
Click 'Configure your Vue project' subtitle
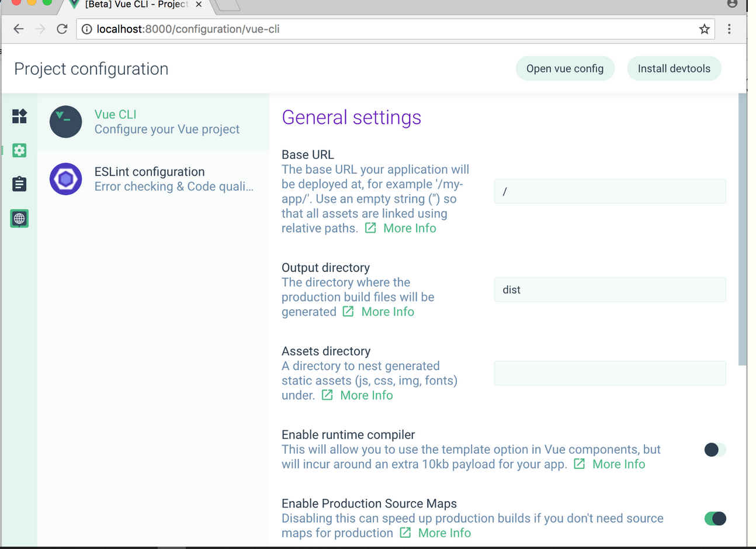tap(167, 129)
